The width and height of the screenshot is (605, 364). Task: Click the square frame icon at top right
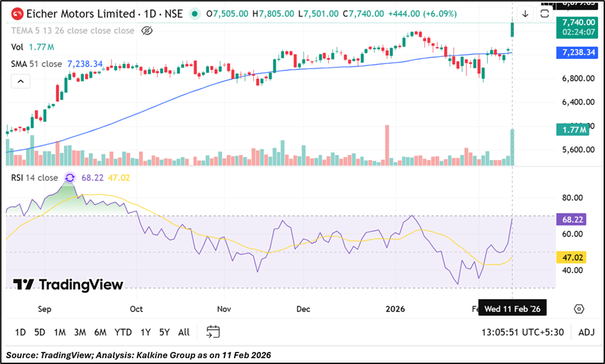[x=545, y=13]
